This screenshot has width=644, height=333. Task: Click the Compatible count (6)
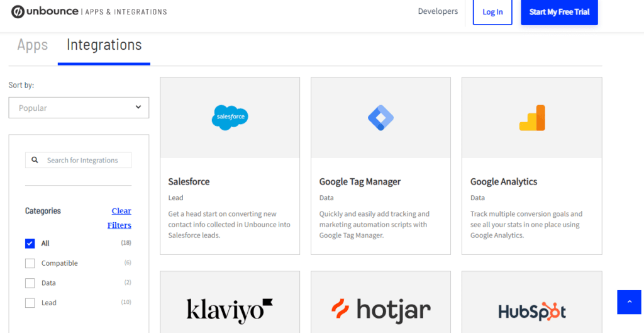point(128,262)
